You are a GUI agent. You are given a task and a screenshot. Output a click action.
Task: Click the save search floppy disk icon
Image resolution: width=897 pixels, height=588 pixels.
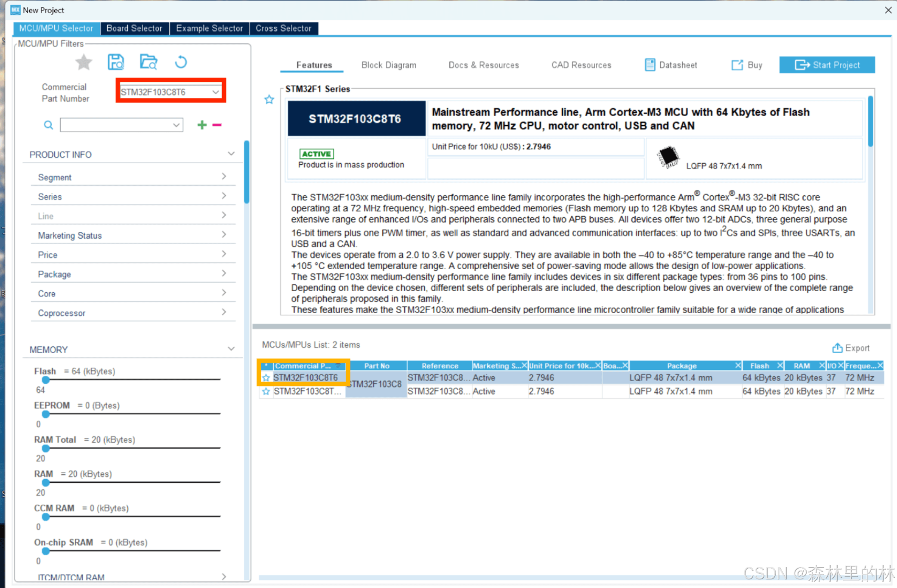115,62
